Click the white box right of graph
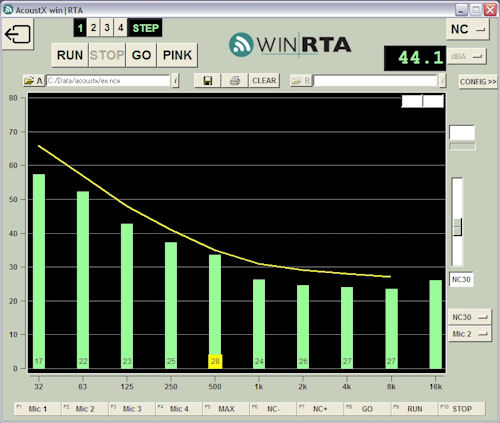 (462, 133)
